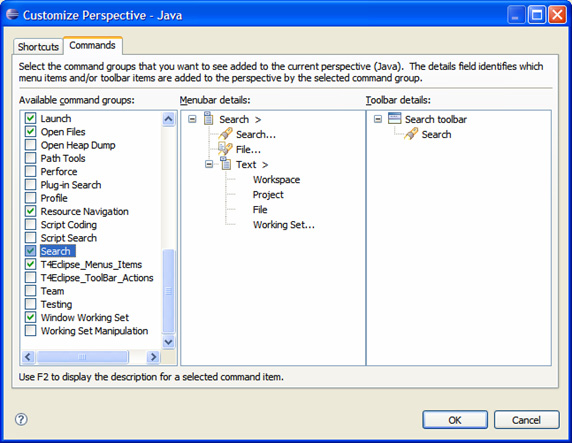
Task: Open the help question mark icon
Action: tap(21, 419)
